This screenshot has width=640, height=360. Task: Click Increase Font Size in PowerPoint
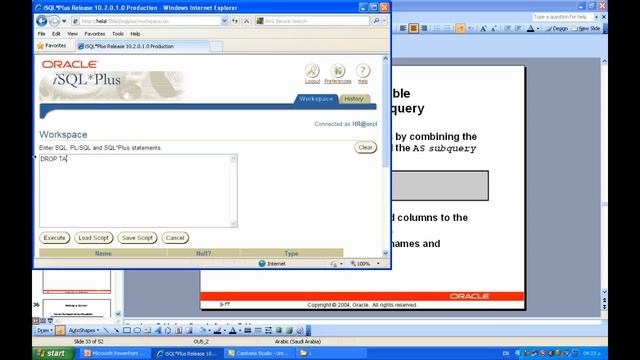pos(483,28)
